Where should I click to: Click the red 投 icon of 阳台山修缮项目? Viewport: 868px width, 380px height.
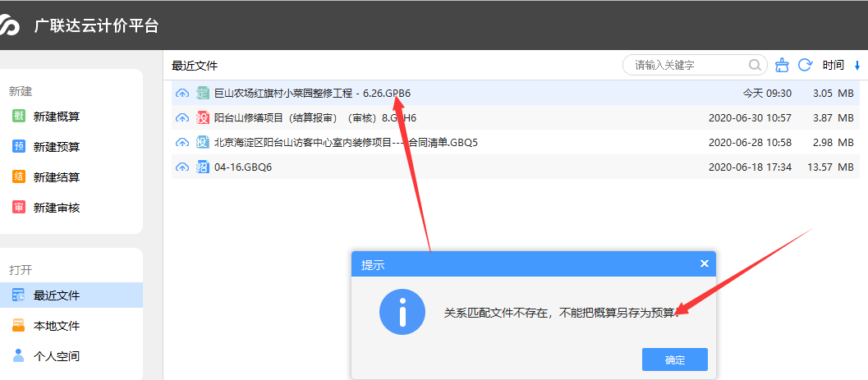(203, 118)
